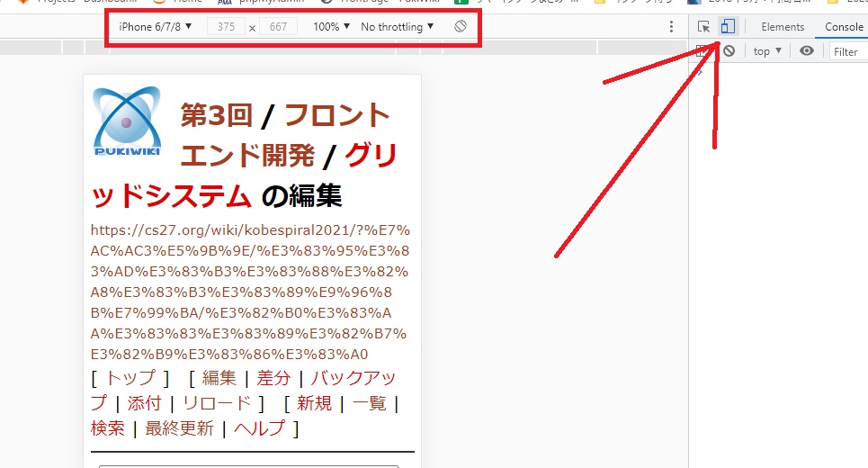Screen dimensions: 868x468
Task: Open the 最終更新 link
Action: 179,428
